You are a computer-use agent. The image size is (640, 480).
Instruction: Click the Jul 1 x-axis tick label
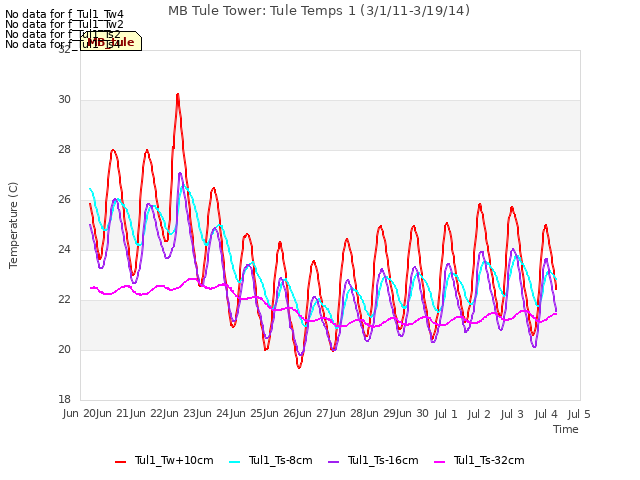(446, 414)
